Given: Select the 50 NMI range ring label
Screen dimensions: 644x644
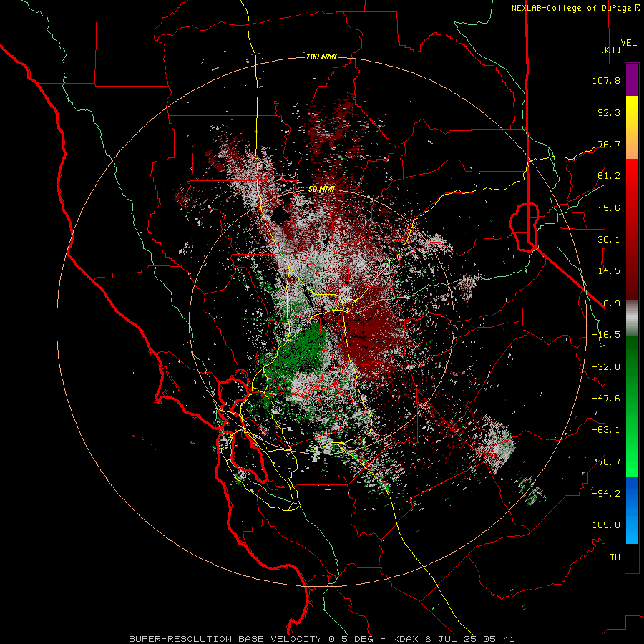Looking at the screenshot, I should [x=321, y=190].
